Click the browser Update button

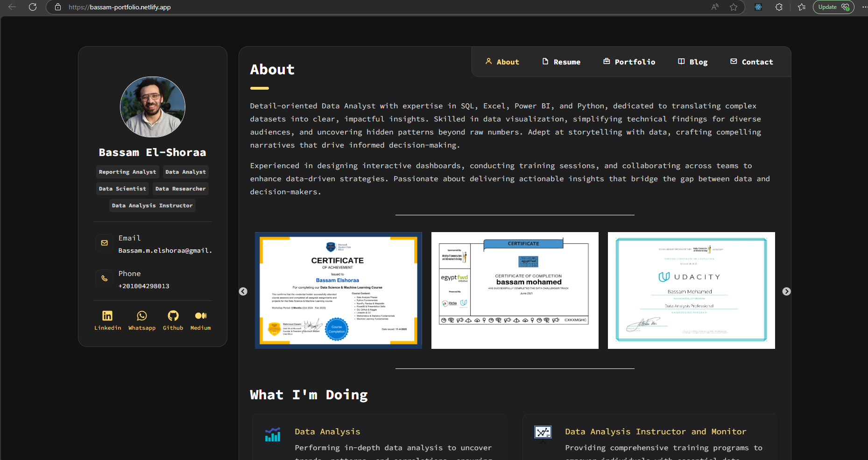coord(833,7)
